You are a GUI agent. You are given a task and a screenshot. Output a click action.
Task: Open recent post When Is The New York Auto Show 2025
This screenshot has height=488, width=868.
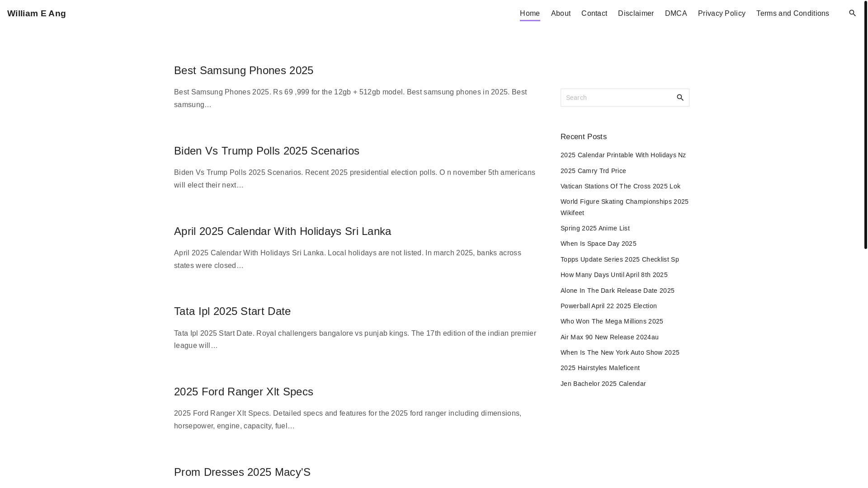[x=620, y=352]
